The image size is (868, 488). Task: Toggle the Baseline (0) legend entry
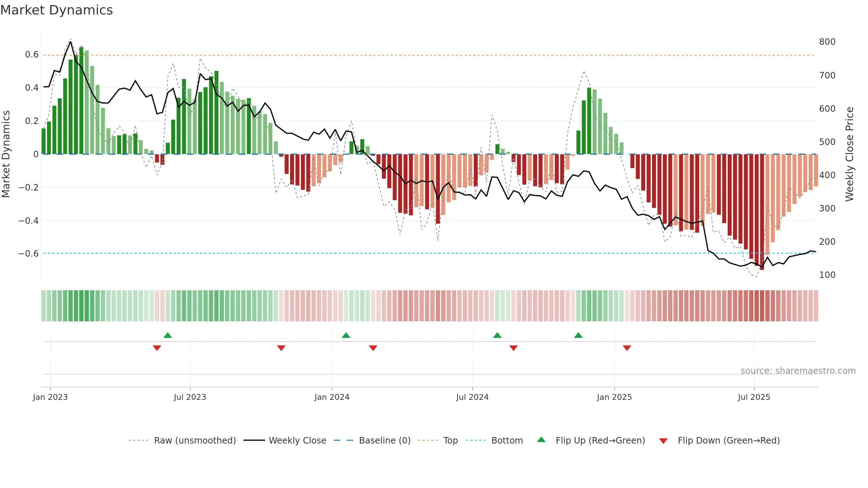(x=372, y=440)
